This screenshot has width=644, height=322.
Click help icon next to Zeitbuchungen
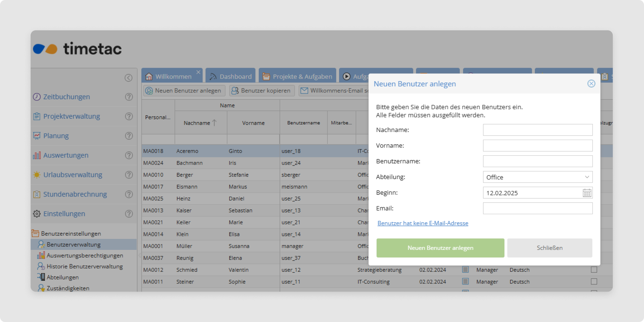pyautogui.click(x=129, y=97)
